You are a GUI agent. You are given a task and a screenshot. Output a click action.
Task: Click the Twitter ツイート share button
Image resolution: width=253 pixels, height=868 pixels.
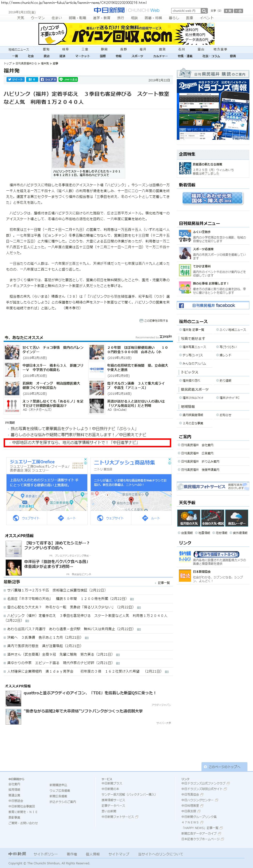[15, 79]
